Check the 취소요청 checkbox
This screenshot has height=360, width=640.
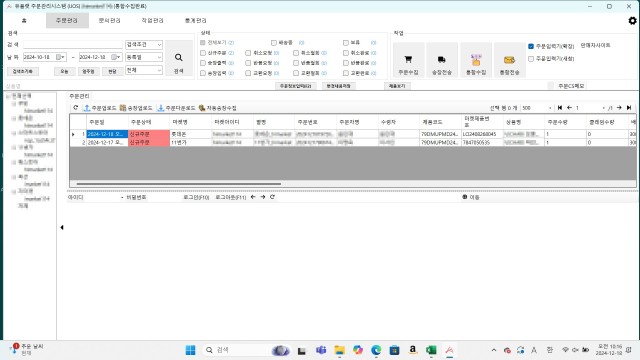pyautogui.click(x=248, y=53)
